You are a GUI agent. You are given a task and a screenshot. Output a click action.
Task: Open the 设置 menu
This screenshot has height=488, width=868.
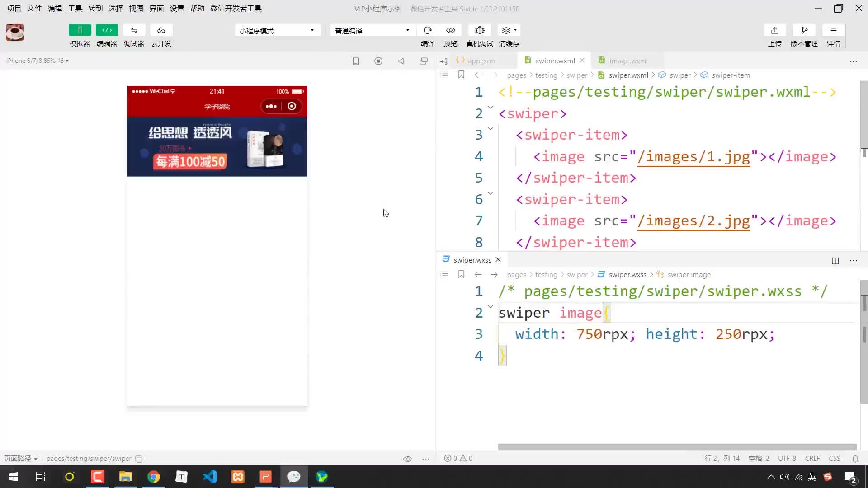177,9
